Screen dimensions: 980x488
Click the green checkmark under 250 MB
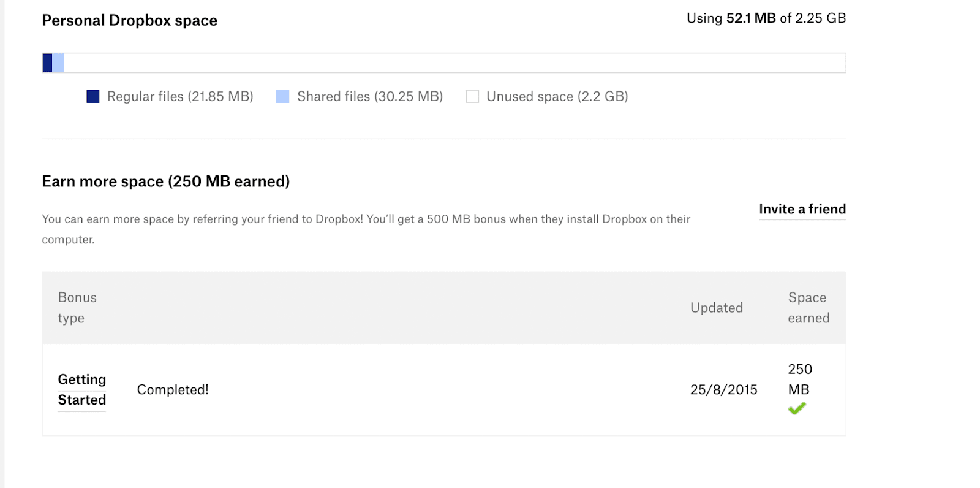[797, 408]
